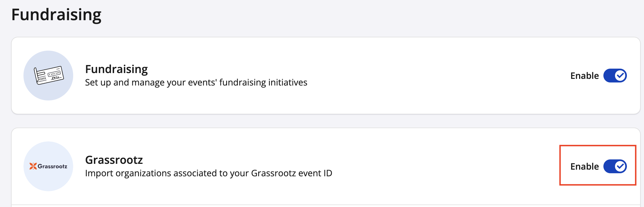Image resolution: width=644 pixels, height=207 pixels.
Task: Click the cheque icon on Fundraising card
Action: pos(49,75)
